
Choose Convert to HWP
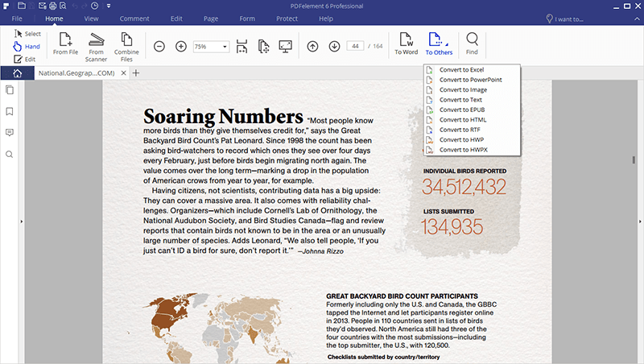(472, 139)
